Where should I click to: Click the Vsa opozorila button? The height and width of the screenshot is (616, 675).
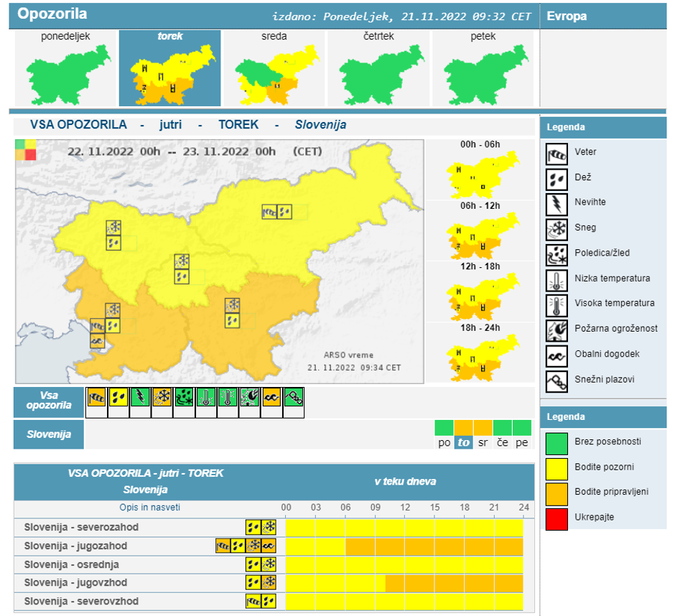pyautogui.click(x=48, y=401)
